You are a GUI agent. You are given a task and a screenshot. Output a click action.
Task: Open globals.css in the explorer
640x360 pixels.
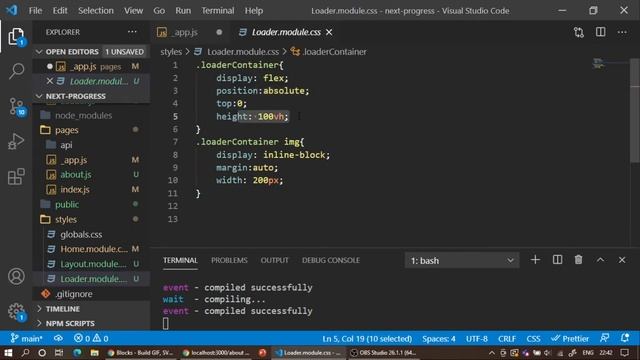point(91,234)
